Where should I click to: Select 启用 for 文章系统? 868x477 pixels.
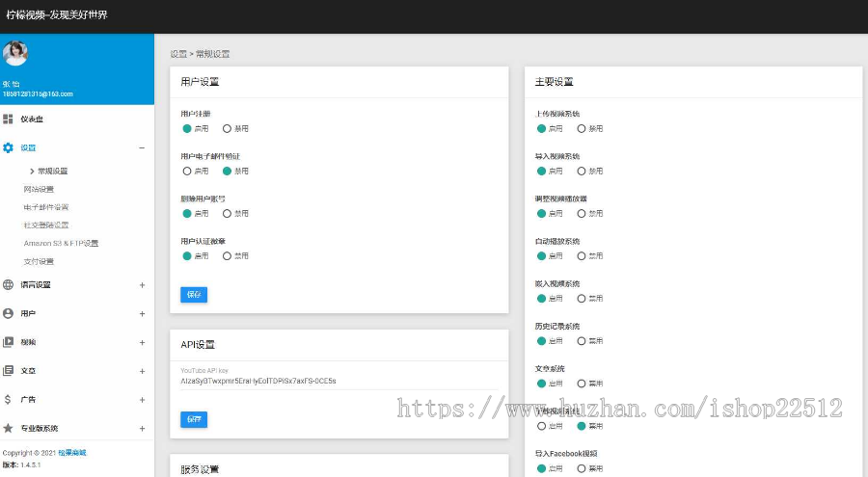point(541,384)
